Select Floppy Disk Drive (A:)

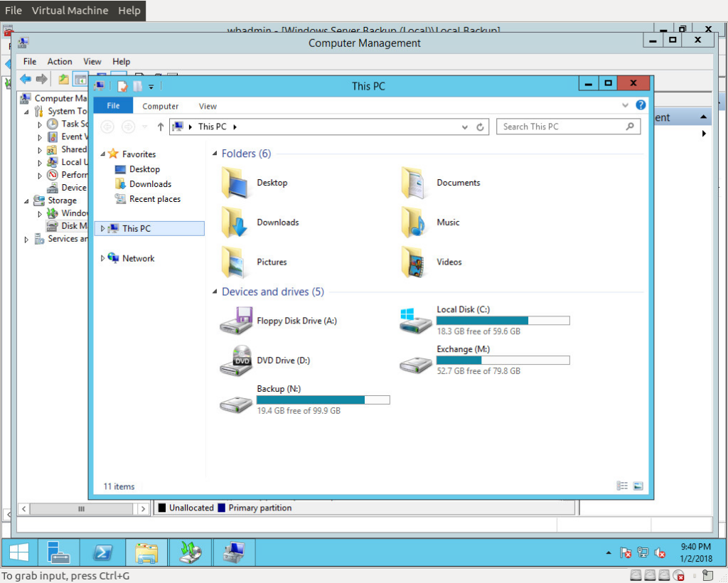pyautogui.click(x=278, y=321)
